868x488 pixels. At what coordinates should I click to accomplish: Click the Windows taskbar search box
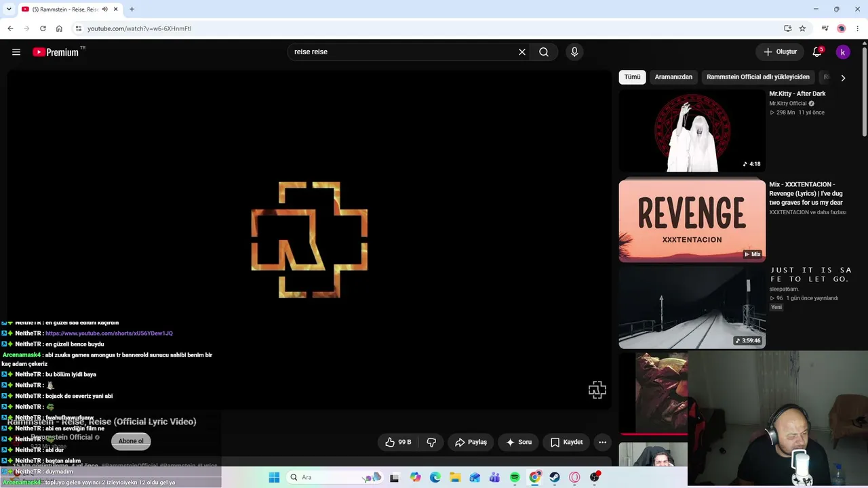334,477
